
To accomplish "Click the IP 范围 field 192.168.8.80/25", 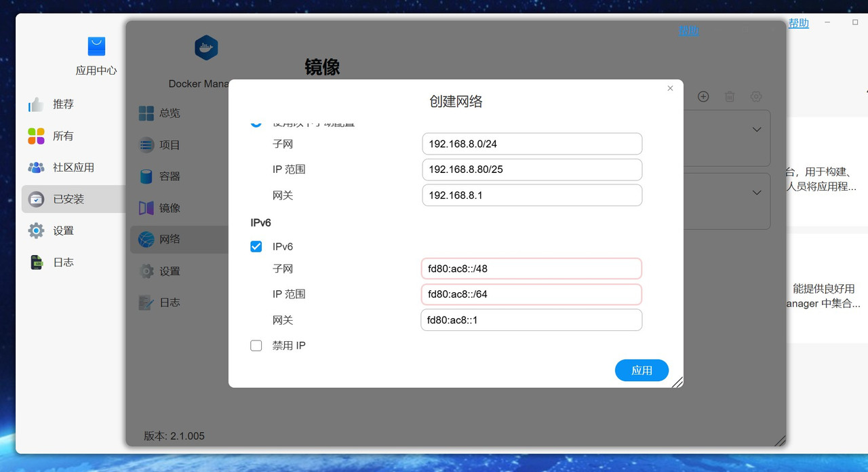I will 532,170.
